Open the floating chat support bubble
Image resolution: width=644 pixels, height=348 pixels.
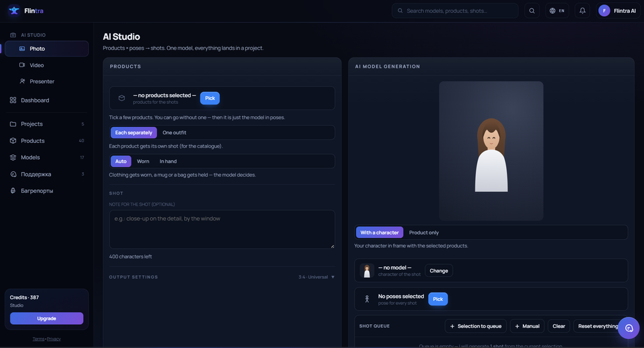[629, 328]
